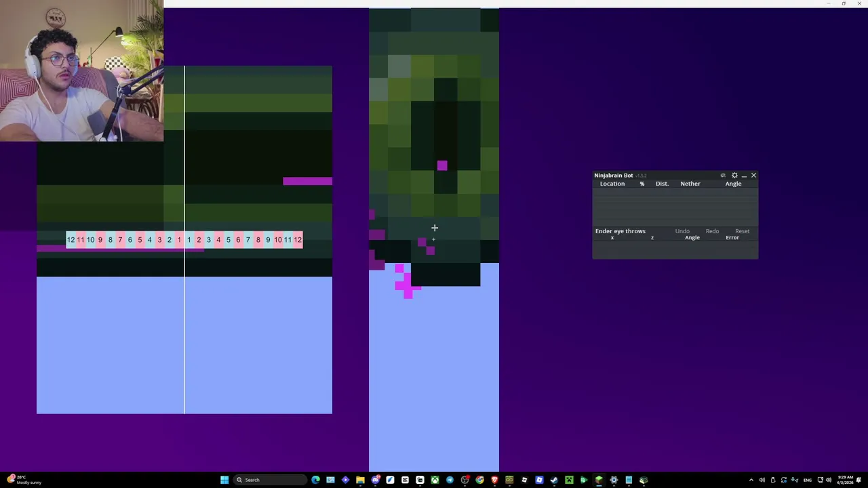
Task: Click the microphone tray icon
Action: coord(795,480)
